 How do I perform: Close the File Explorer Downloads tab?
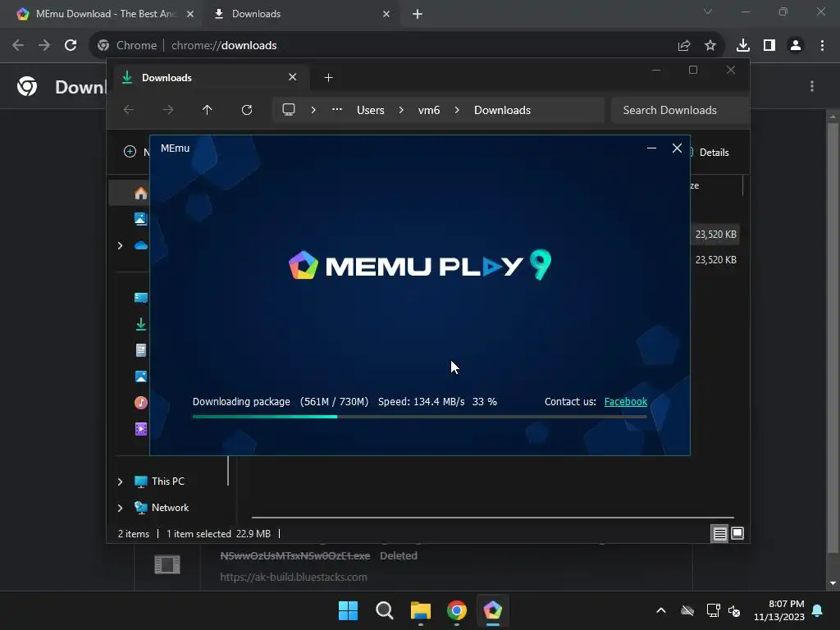pyautogui.click(x=293, y=77)
